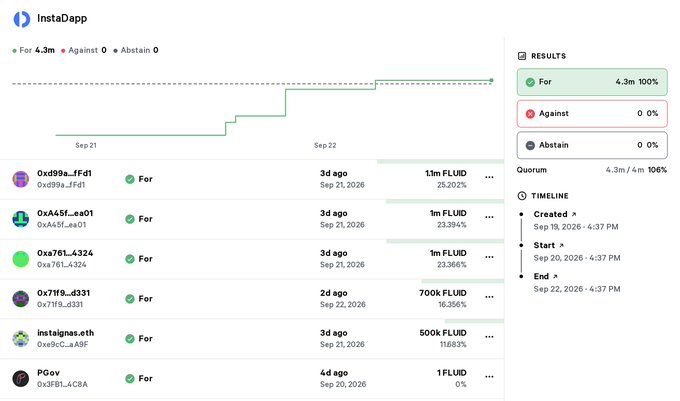Click the Results chart icon

point(522,56)
